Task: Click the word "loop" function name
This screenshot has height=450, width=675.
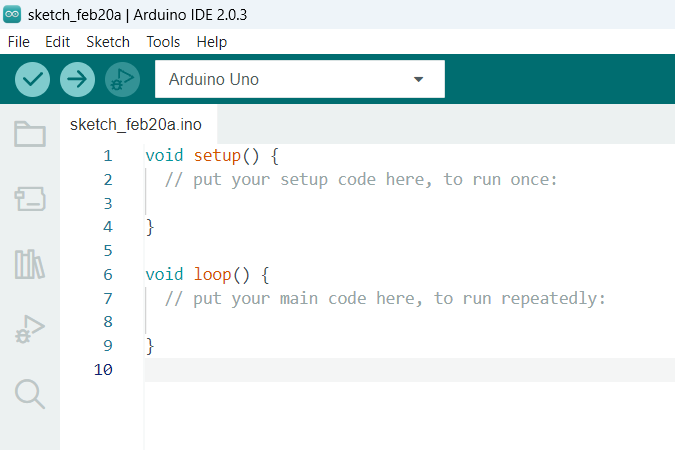Action: 212,274
